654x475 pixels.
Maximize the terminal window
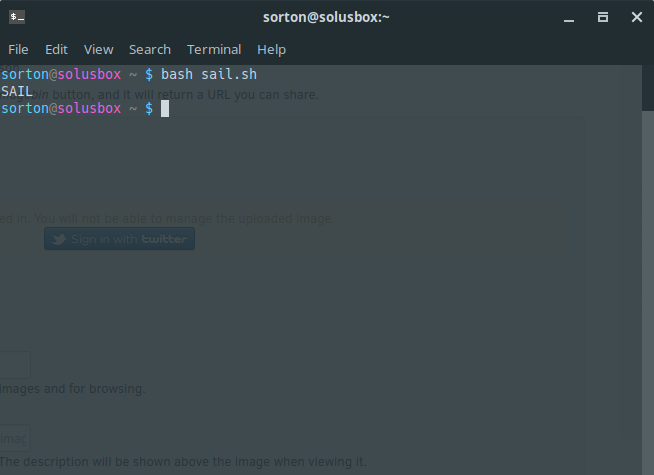(603, 17)
